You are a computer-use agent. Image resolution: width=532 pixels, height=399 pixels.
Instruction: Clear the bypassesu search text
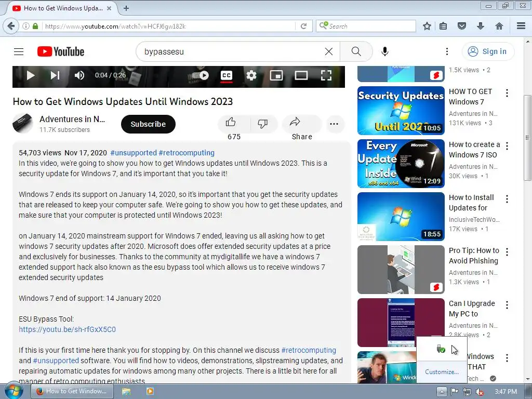point(329,51)
